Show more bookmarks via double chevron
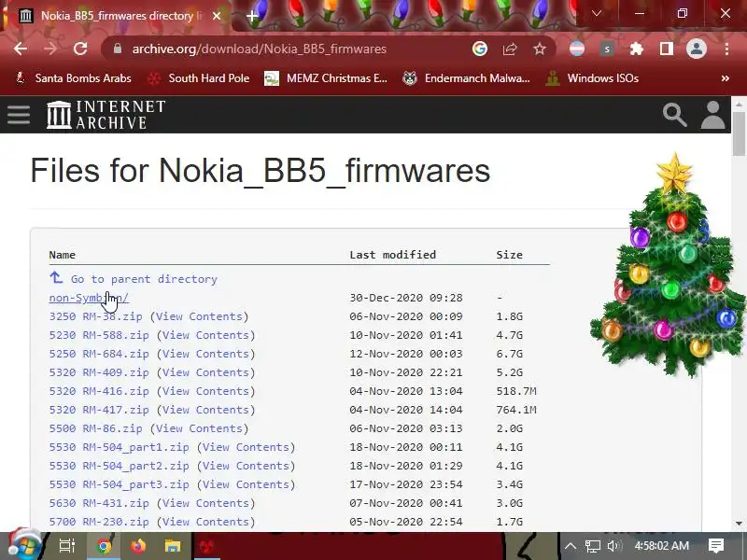The height and width of the screenshot is (560, 747). (x=726, y=78)
